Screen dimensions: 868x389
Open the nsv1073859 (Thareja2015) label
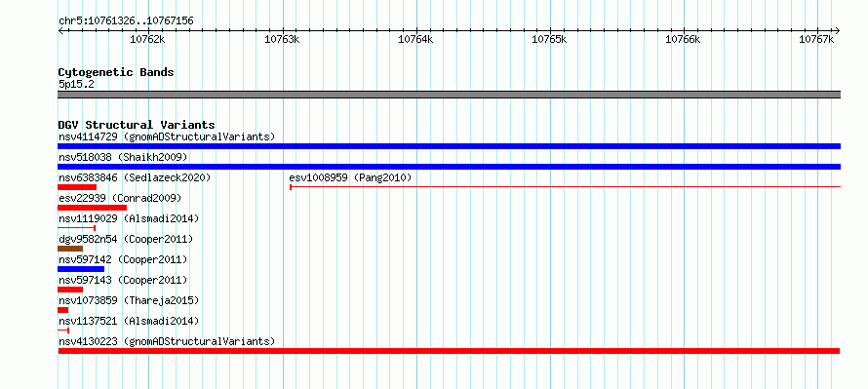click(x=129, y=300)
